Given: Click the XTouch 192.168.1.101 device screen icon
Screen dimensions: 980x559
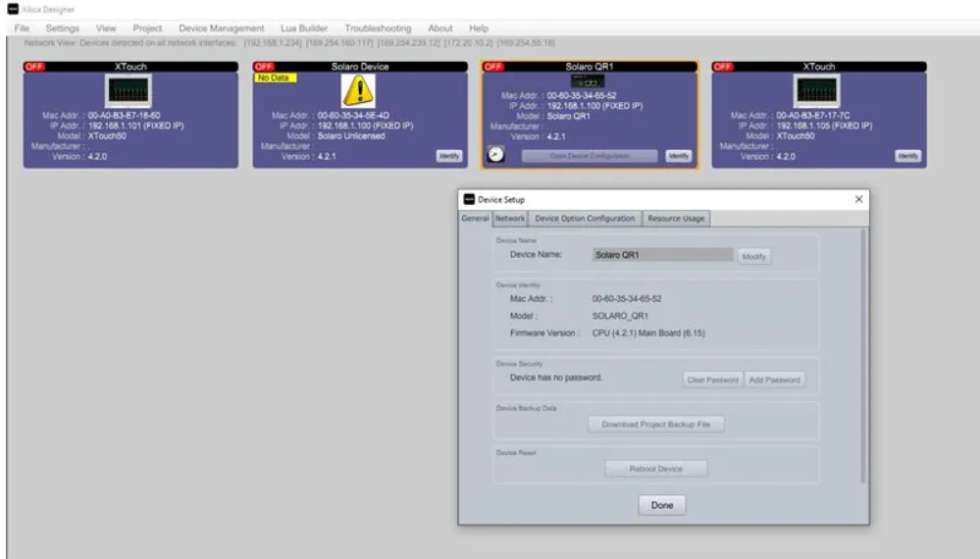Looking at the screenshot, I should 129,91.
